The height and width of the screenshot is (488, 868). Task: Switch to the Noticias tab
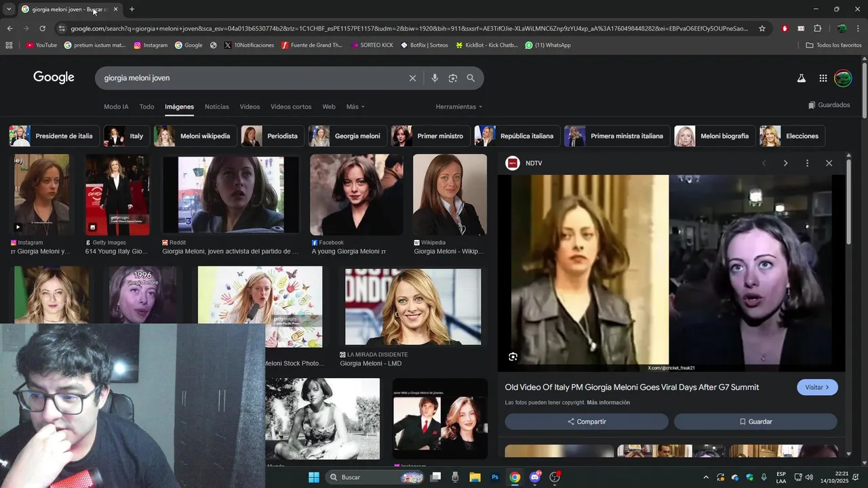(x=217, y=107)
